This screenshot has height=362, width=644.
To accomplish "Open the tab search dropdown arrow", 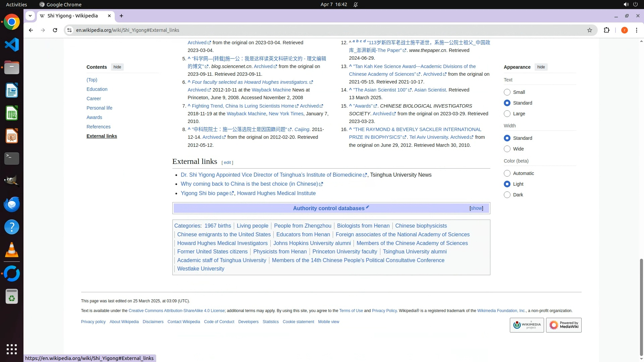I will pyautogui.click(x=30, y=16).
